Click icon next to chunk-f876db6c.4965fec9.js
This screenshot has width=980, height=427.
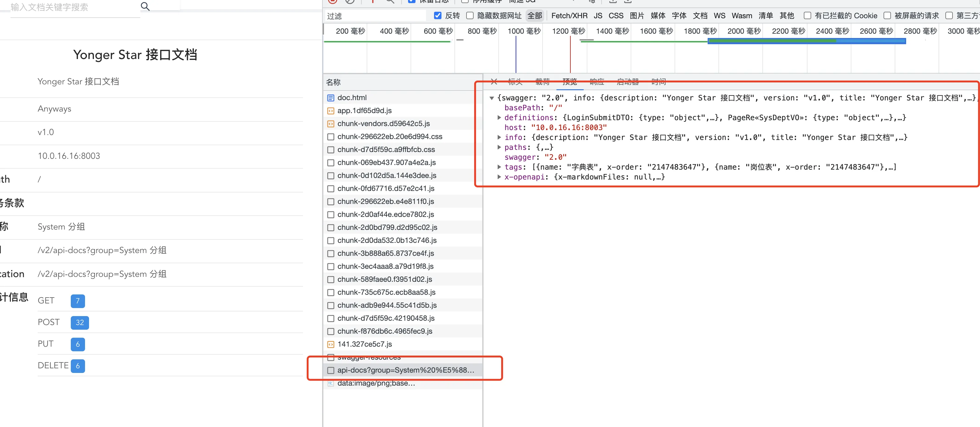click(330, 331)
